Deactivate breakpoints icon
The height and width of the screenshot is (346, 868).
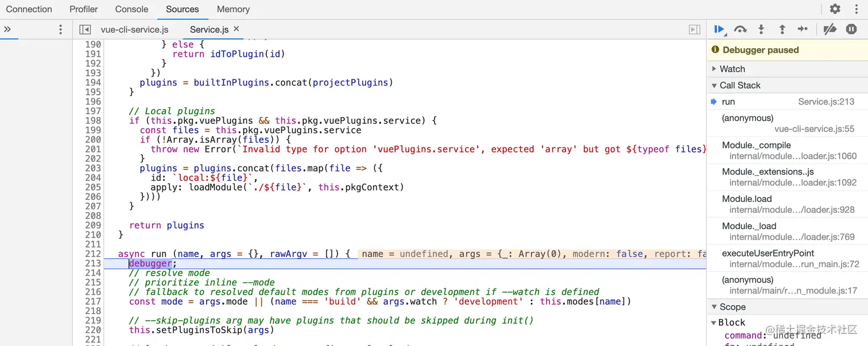(x=830, y=29)
